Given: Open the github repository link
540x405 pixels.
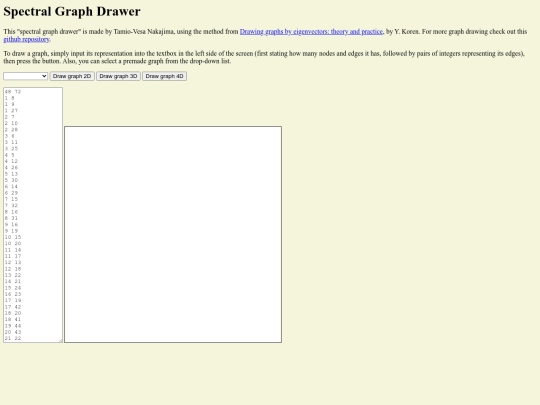Looking at the screenshot, I should point(27,39).
